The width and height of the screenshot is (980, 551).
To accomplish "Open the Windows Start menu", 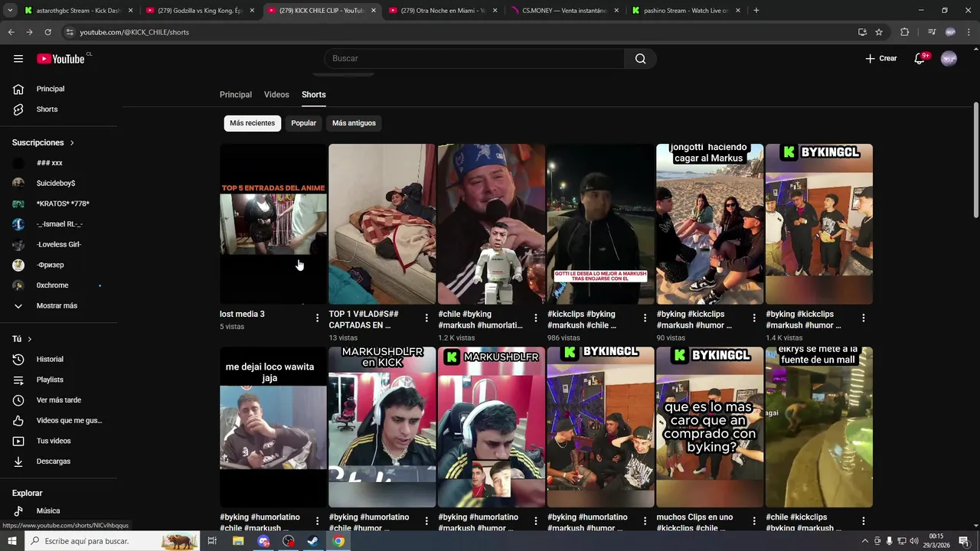I will click(12, 541).
